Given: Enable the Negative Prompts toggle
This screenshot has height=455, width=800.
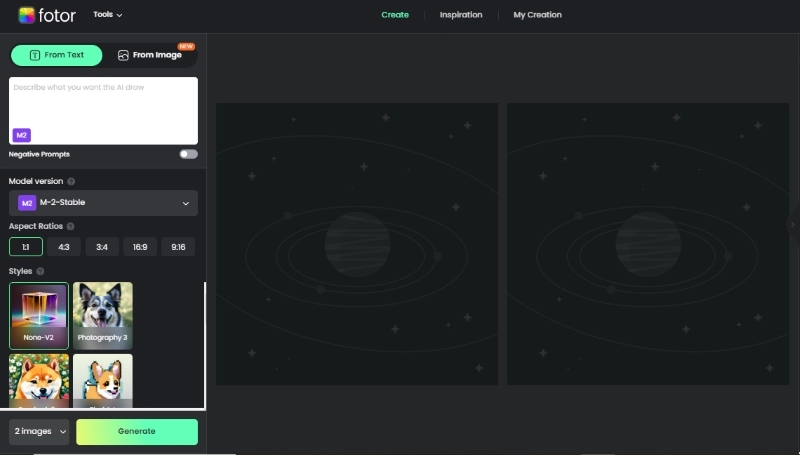Looking at the screenshot, I should pos(188,154).
